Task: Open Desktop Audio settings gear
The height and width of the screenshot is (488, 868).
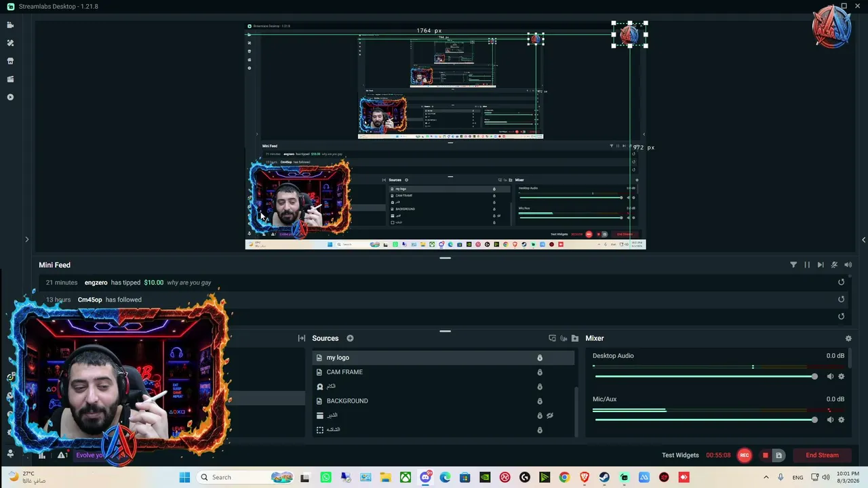Action: click(x=842, y=377)
